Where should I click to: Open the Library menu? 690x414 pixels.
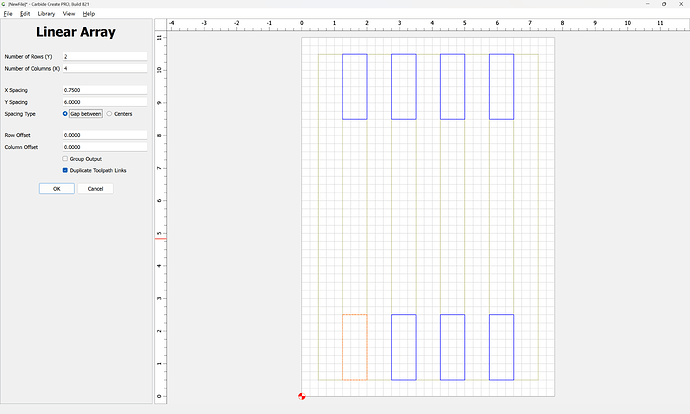pyautogui.click(x=46, y=14)
